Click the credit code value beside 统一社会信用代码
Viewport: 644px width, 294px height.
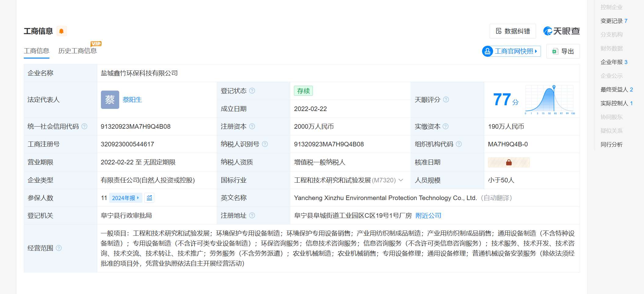coord(136,127)
